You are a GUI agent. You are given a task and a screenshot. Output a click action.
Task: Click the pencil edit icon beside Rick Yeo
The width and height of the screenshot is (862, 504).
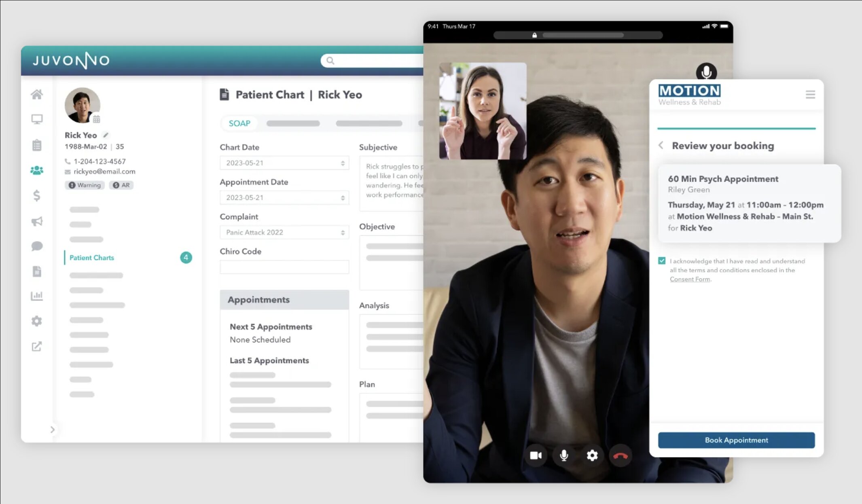point(106,135)
